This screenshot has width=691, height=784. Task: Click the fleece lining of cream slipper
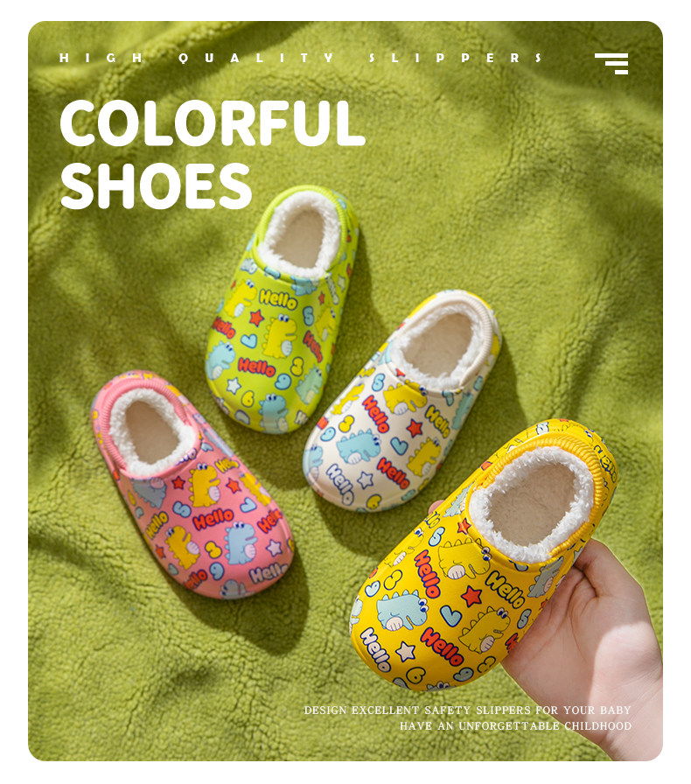438,343
